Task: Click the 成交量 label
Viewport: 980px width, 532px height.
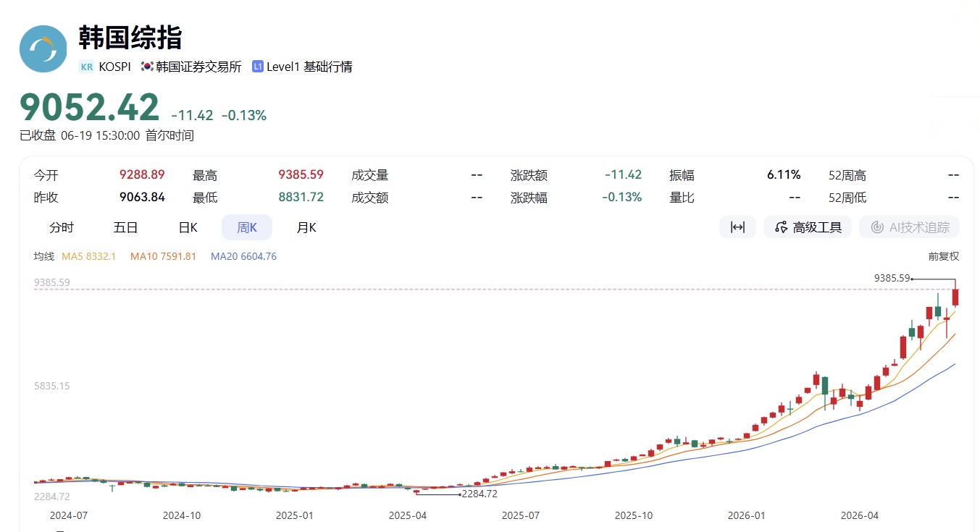Action: point(370,175)
